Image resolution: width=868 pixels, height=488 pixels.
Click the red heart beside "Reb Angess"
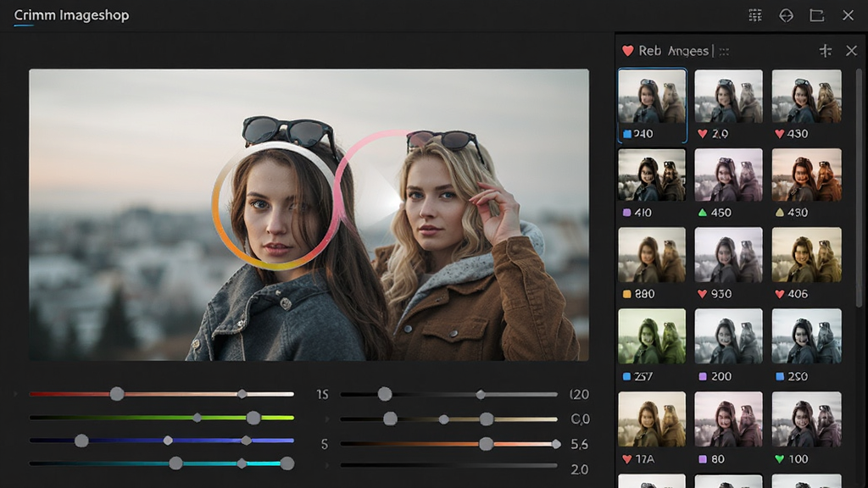pyautogui.click(x=628, y=51)
